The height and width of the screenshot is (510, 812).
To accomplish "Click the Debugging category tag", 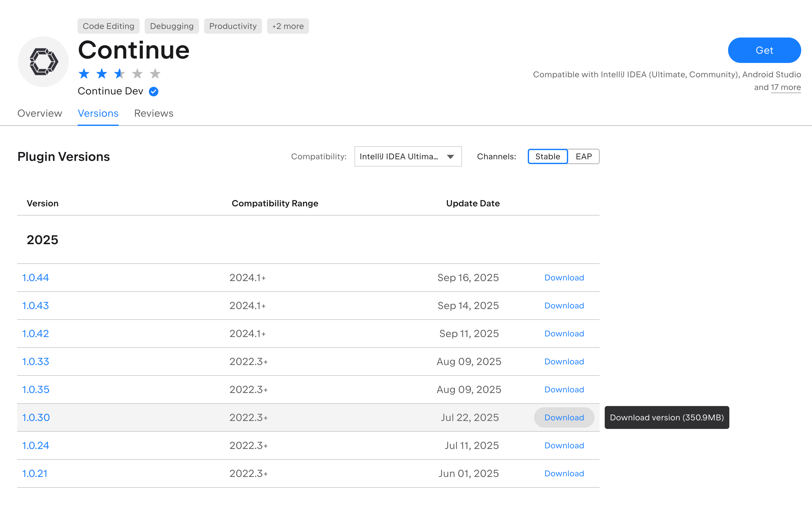I will pos(172,26).
